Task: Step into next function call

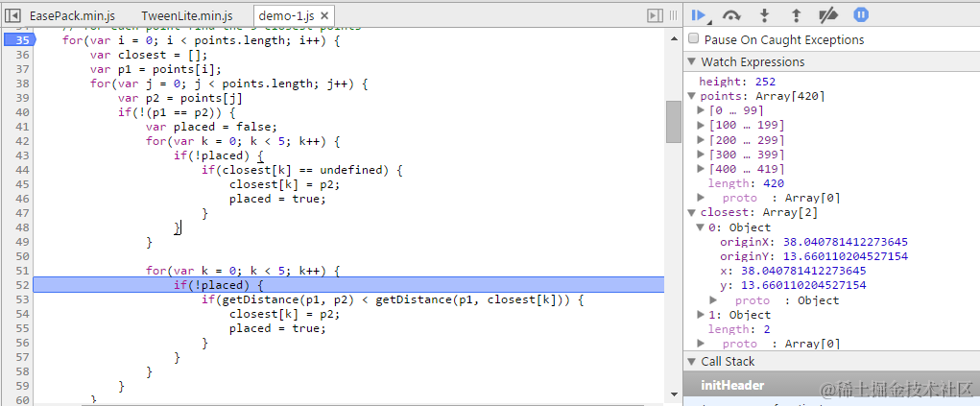Action: [x=764, y=15]
